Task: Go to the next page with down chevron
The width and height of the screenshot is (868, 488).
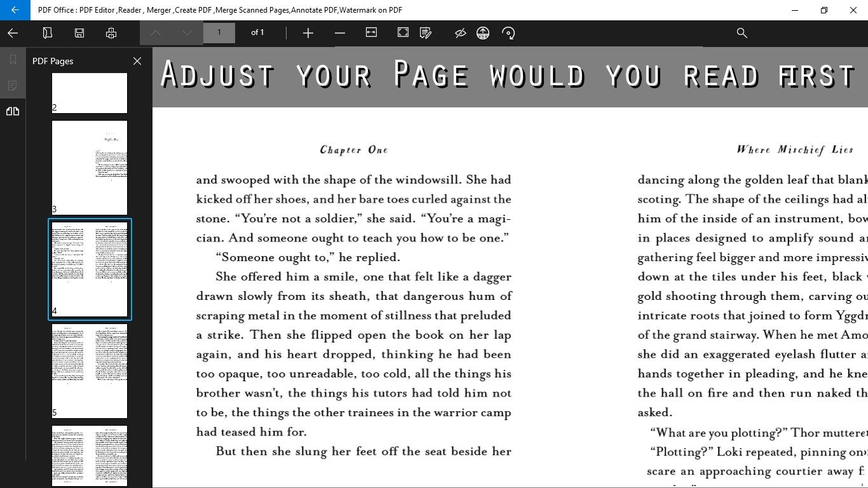Action: click(187, 33)
